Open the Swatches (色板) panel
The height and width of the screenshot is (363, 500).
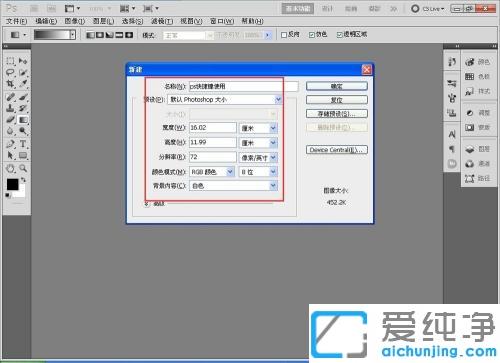tap(478, 76)
